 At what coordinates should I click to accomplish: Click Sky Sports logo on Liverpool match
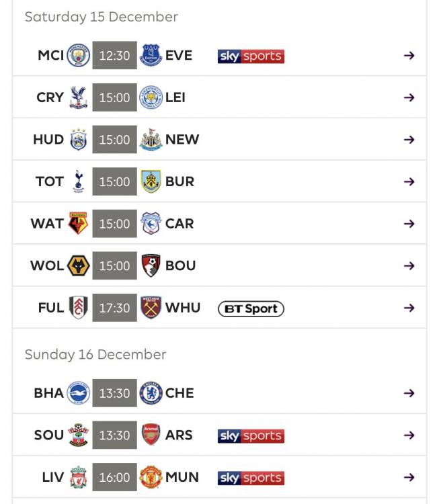tap(251, 478)
